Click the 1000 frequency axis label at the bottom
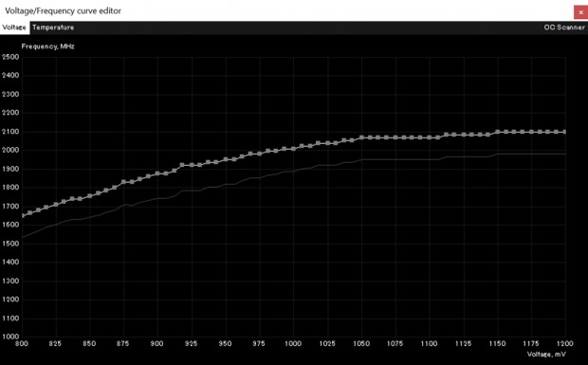 coord(10,337)
